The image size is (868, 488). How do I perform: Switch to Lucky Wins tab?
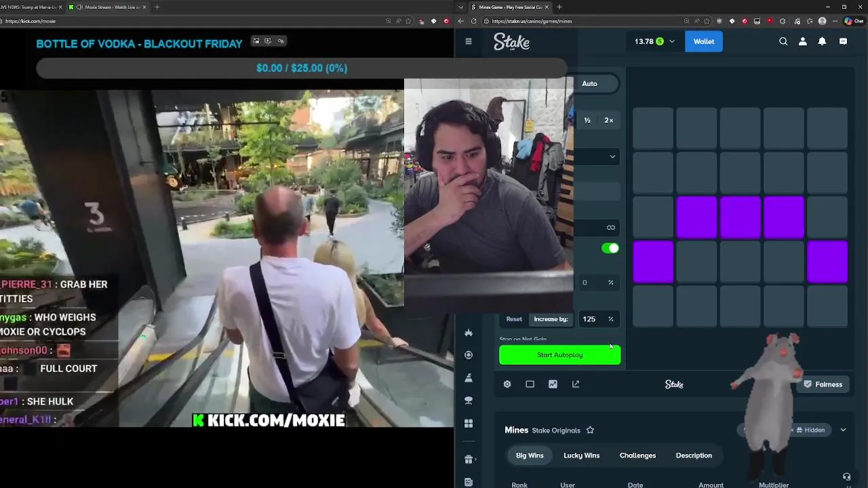pyautogui.click(x=582, y=455)
